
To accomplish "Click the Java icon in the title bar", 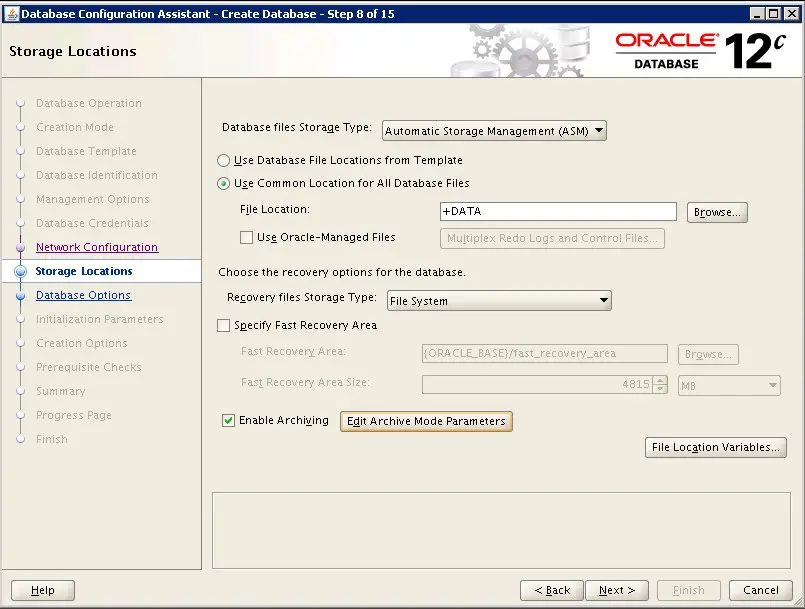I will pyautogui.click(x=11, y=14).
